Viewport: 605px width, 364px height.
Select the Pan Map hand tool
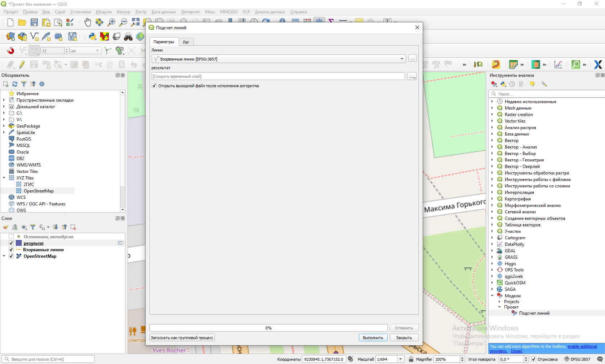[88, 22]
